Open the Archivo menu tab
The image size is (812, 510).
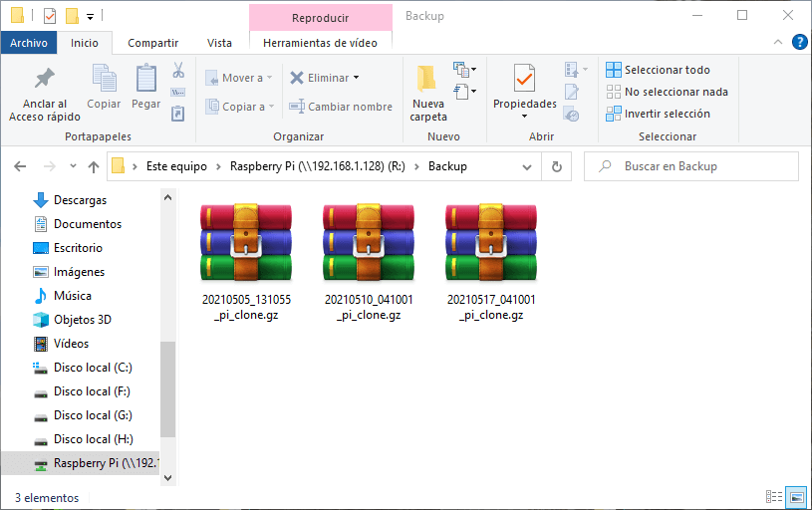29,43
